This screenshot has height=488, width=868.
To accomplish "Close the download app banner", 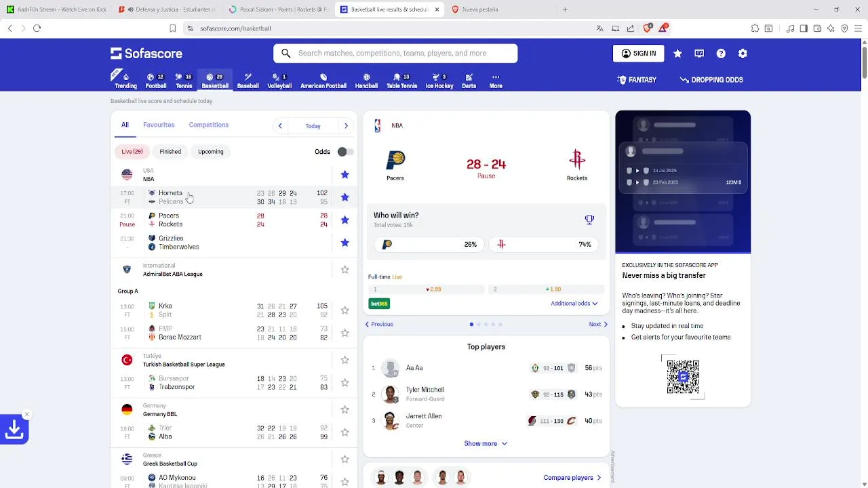I will pos(26,414).
